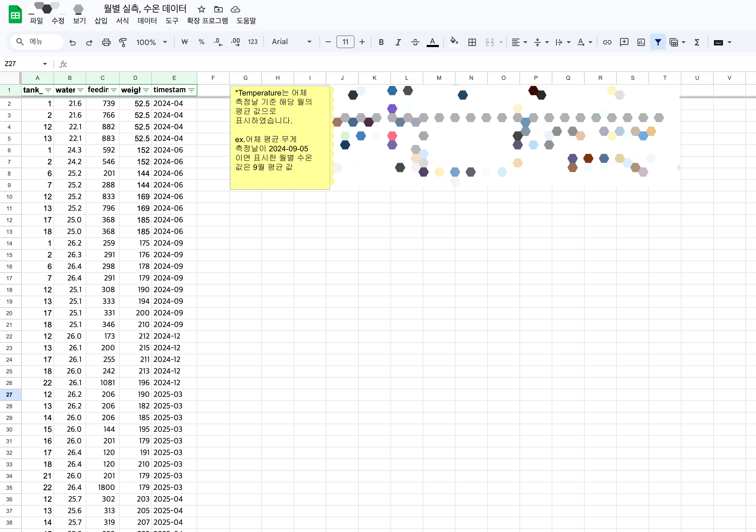Image resolution: width=756 pixels, height=532 pixels.
Task: Open the timestamp column filter dropdown
Action: (x=192, y=90)
